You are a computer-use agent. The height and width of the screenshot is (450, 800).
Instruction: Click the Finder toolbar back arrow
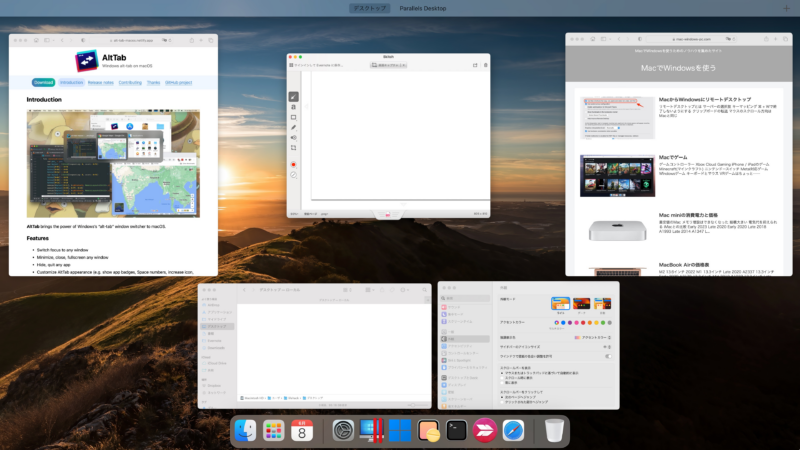click(244, 290)
